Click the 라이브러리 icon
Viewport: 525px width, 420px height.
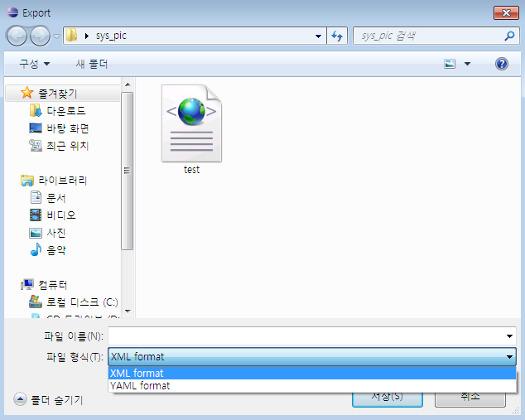click(x=27, y=181)
